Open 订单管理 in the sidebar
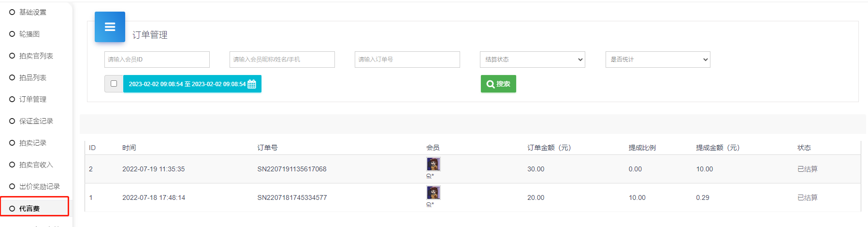 tap(32, 99)
